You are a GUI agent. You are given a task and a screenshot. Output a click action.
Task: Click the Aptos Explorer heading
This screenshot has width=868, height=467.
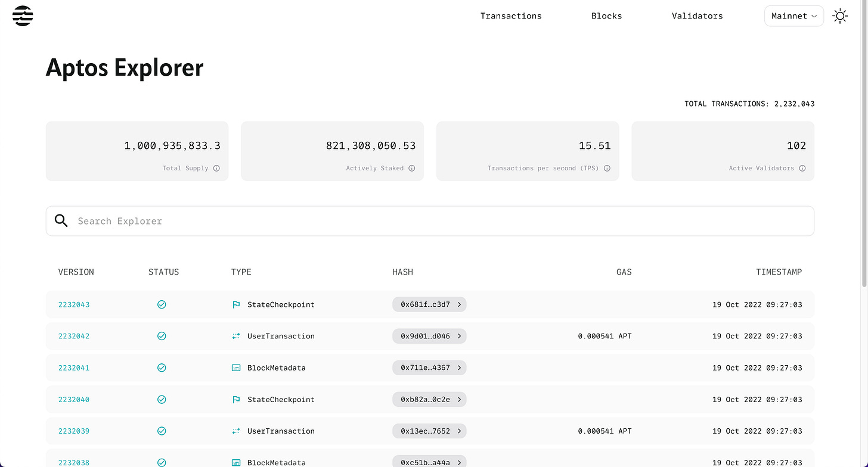(125, 68)
